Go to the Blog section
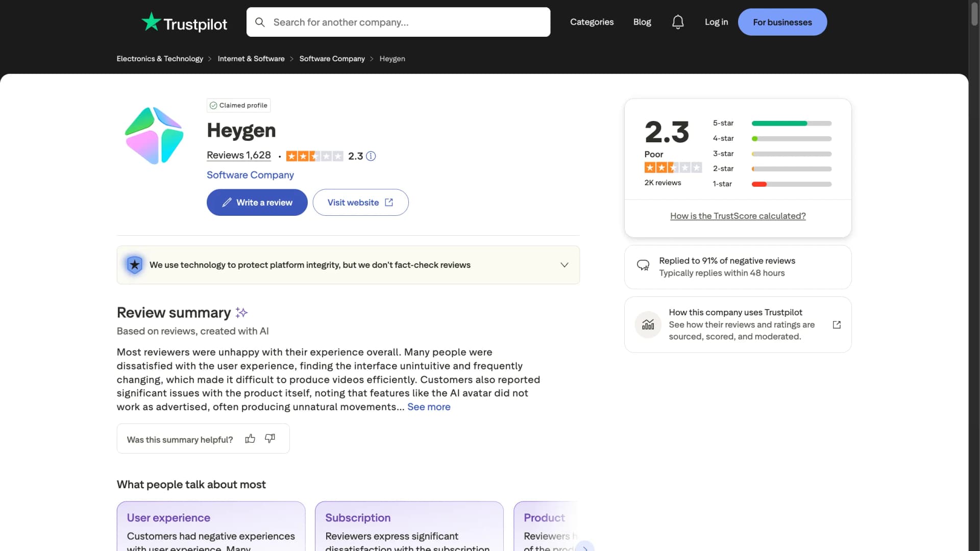Screen dimensions: 980x551 642,22
